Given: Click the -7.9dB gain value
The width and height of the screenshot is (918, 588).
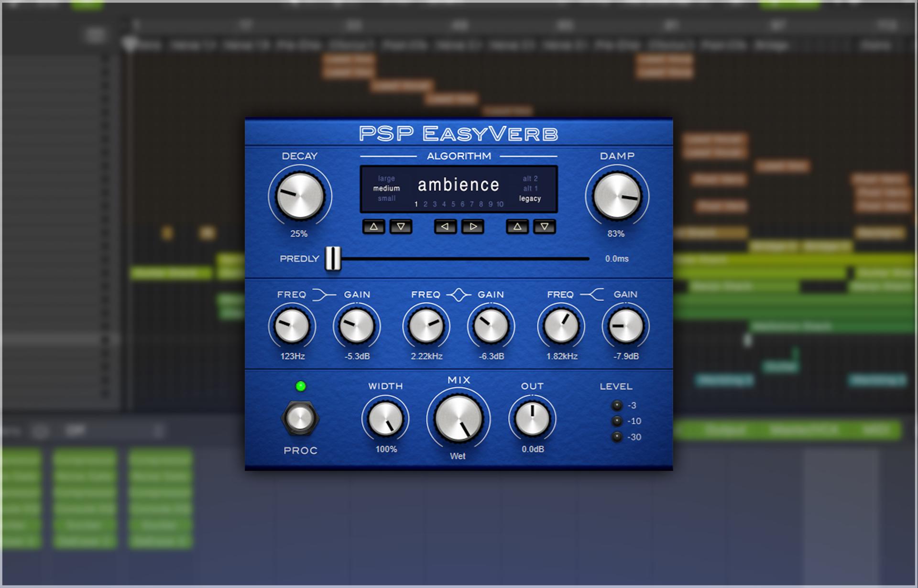Looking at the screenshot, I should (626, 356).
